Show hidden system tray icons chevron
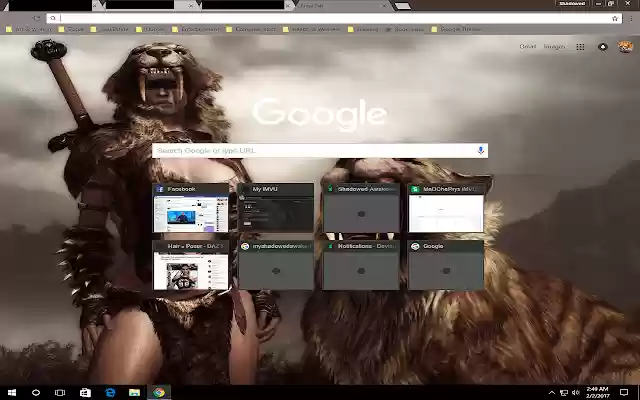This screenshot has width=640, height=400. pos(551,393)
